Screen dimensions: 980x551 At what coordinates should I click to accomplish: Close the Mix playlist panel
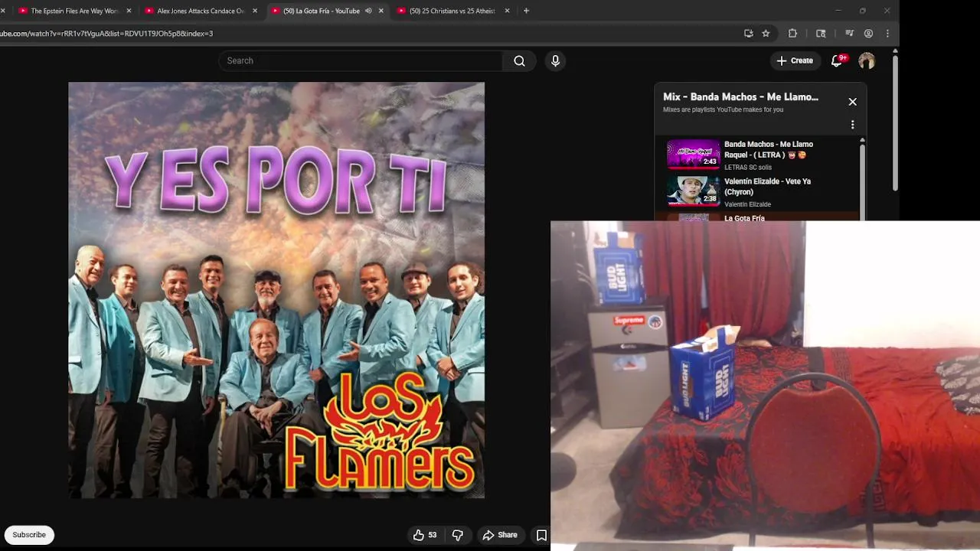coord(852,102)
